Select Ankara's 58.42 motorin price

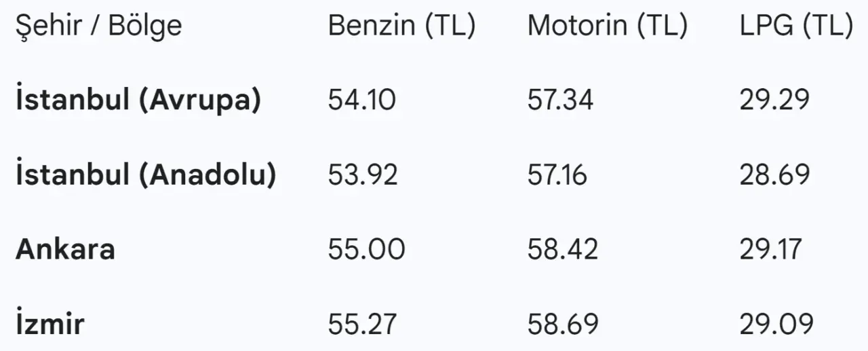(563, 250)
